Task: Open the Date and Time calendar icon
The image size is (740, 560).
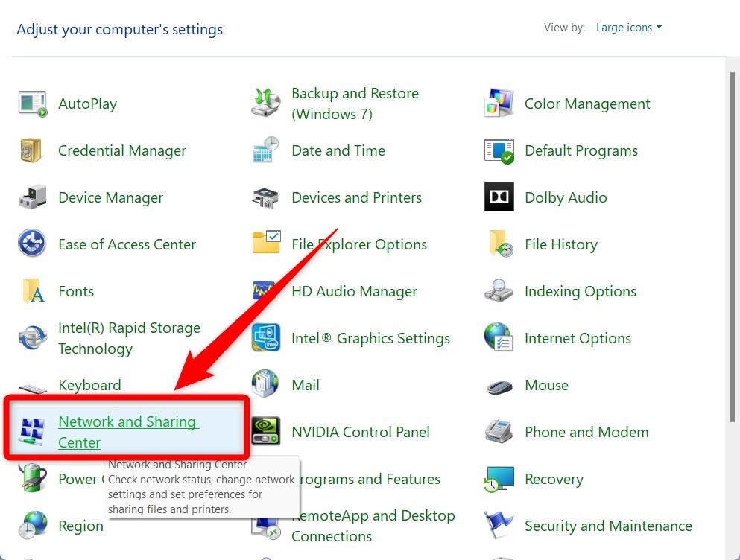Action: [266, 150]
